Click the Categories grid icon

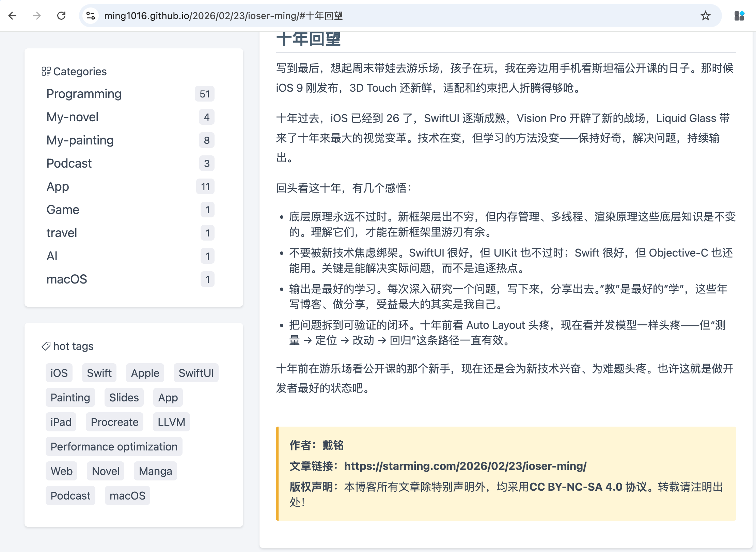coord(46,71)
